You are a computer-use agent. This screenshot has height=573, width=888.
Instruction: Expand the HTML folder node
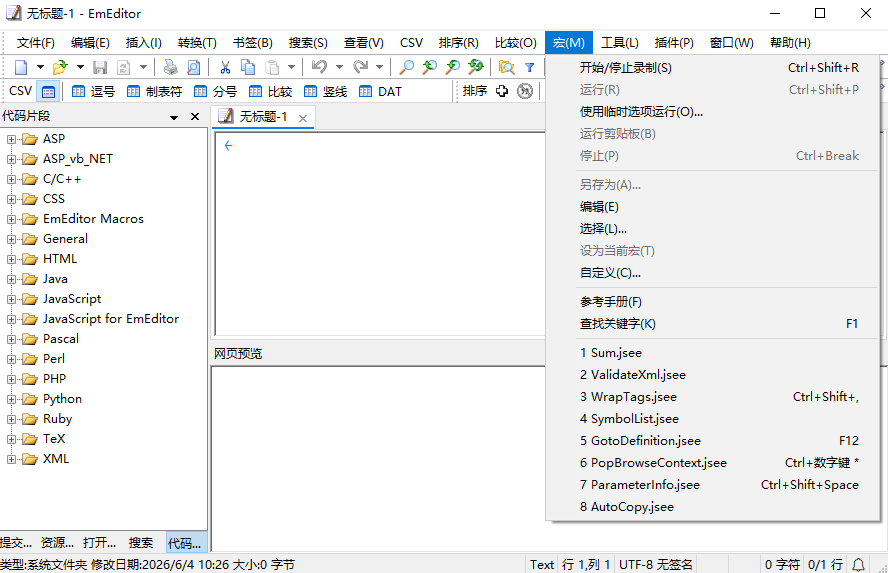(x=11, y=259)
